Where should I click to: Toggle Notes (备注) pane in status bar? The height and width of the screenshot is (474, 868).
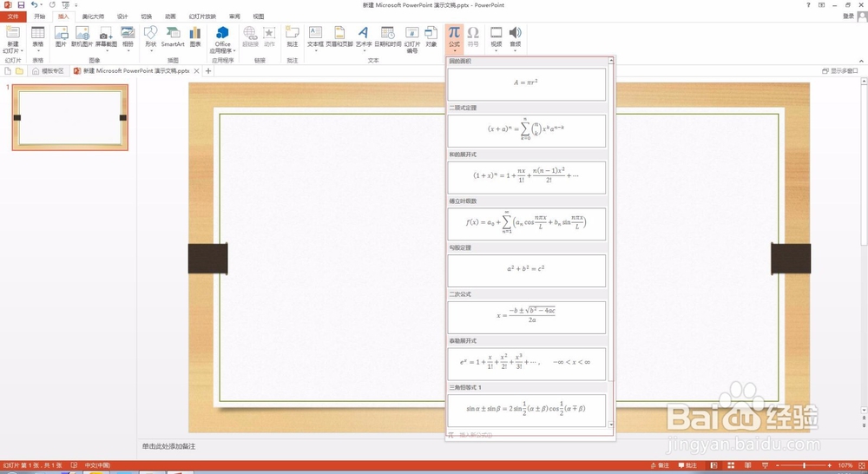(660, 465)
